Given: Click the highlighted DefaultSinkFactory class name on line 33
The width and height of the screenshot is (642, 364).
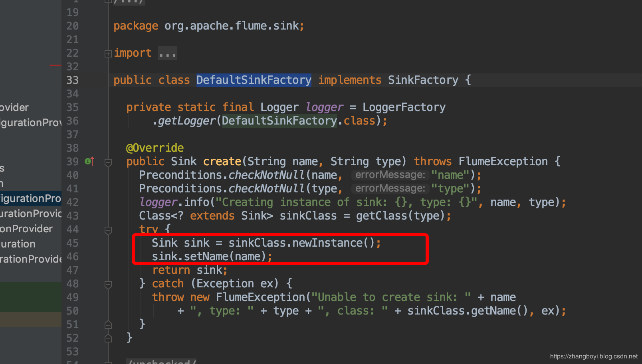Looking at the screenshot, I should 254,80.
